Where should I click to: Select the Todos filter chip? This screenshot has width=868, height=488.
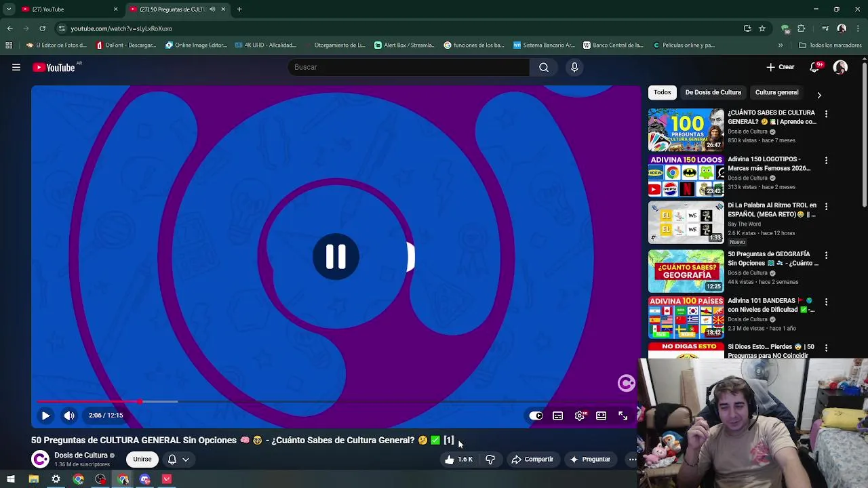663,92
